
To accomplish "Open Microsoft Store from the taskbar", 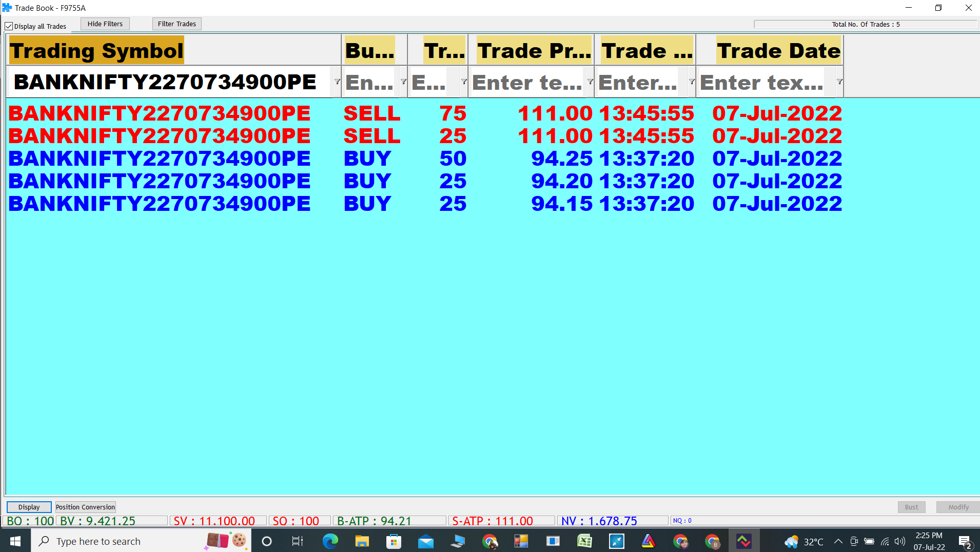I will (x=394, y=541).
